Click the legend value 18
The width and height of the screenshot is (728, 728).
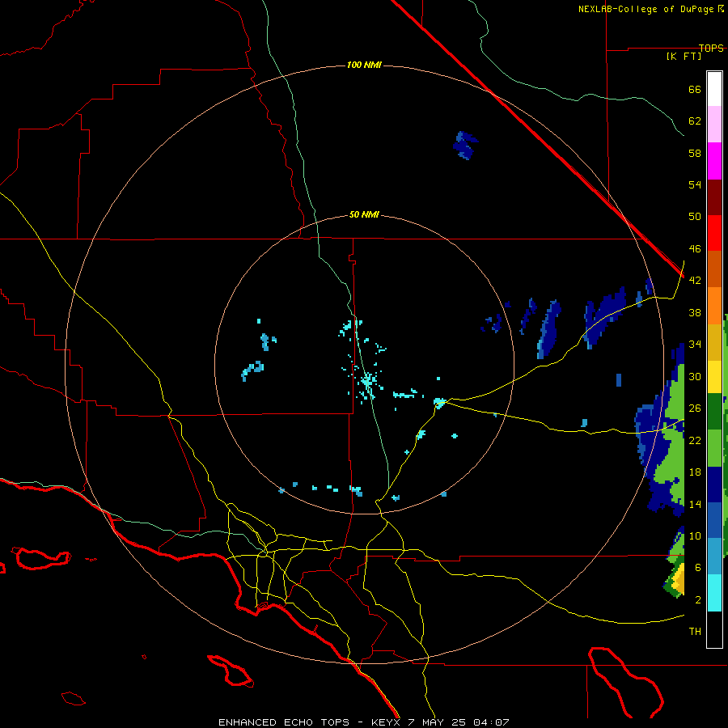(x=695, y=472)
